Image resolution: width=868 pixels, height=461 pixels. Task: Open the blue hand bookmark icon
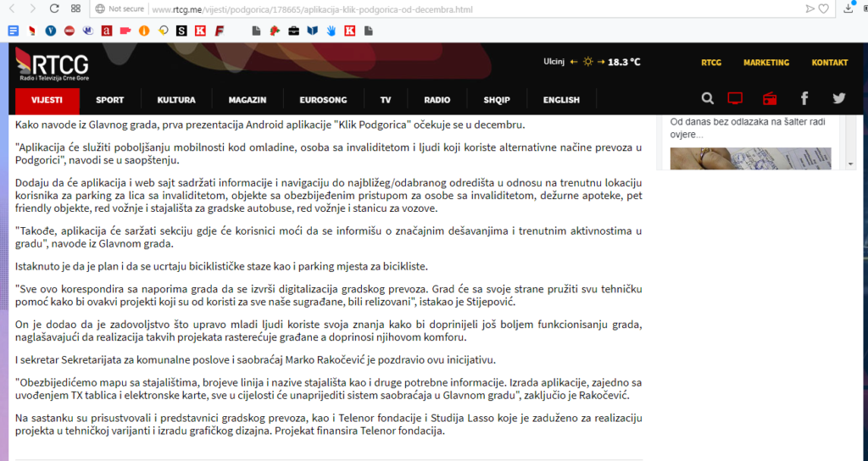(x=331, y=31)
